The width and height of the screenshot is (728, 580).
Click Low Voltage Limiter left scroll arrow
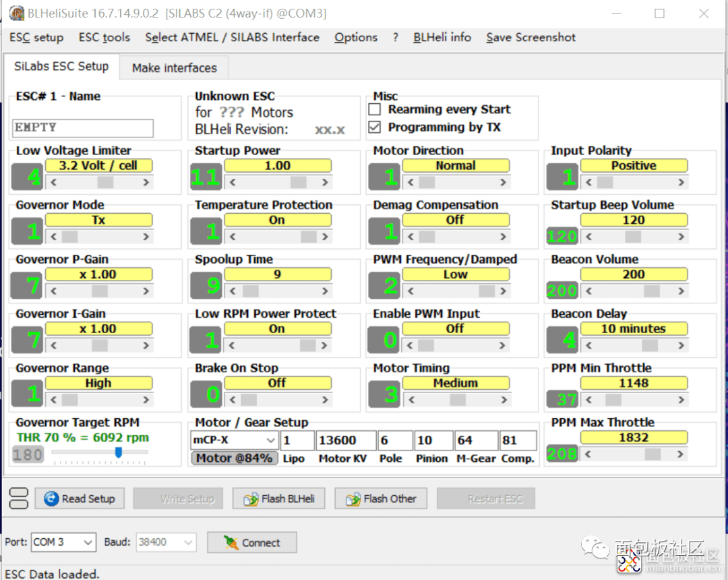[x=54, y=183]
